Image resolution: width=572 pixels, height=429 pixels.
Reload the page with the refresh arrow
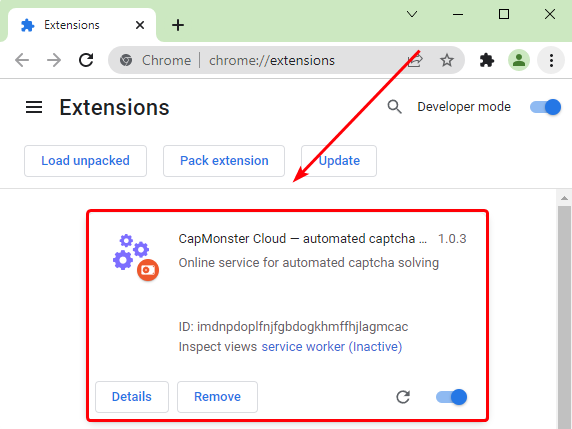86,60
